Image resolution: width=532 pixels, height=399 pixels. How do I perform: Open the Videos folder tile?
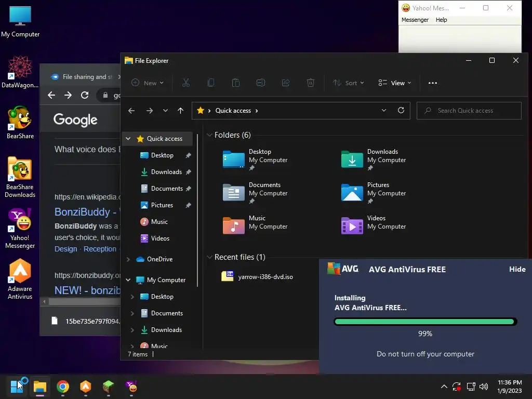click(x=374, y=225)
